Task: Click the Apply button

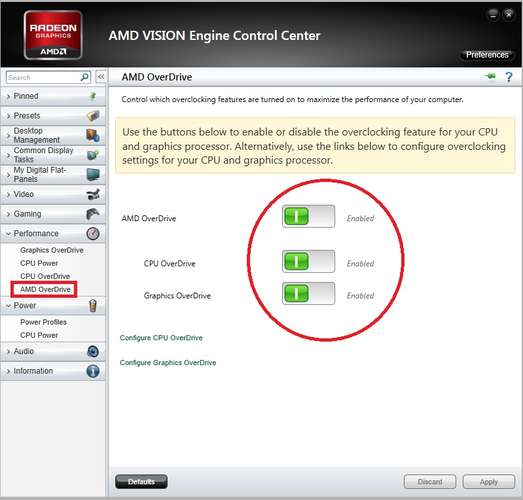Action: click(x=489, y=482)
